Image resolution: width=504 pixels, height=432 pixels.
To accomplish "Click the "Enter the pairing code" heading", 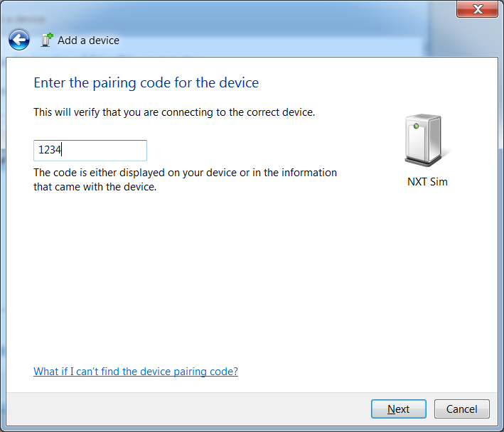I will [x=146, y=83].
